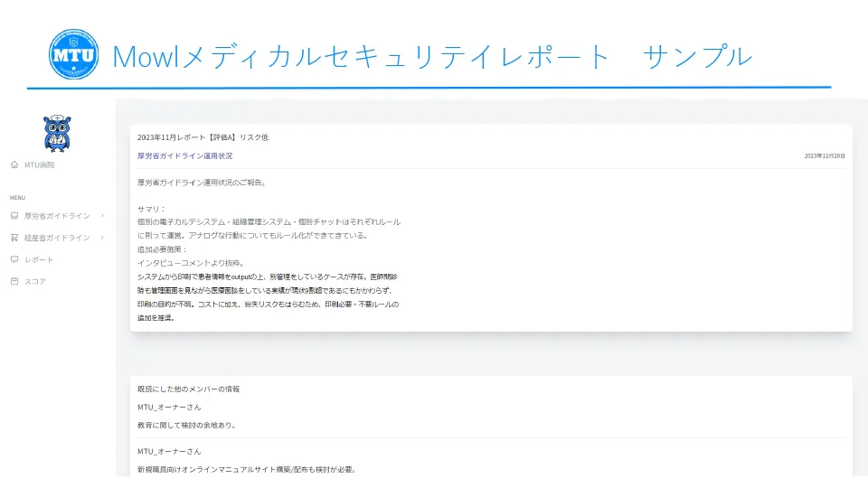868x488 pixels.
Task: Click the speech bubble icon beside レポート
Action: [x=14, y=259]
